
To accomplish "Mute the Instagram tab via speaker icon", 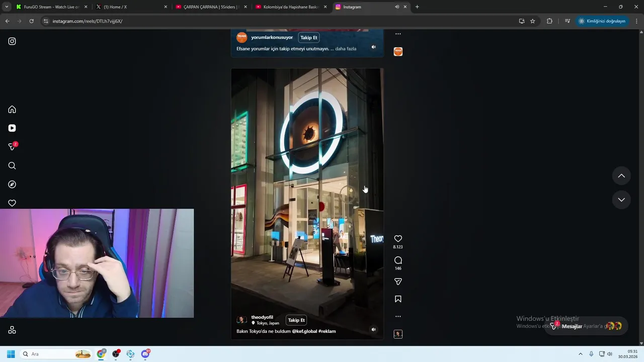I will (397, 7).
